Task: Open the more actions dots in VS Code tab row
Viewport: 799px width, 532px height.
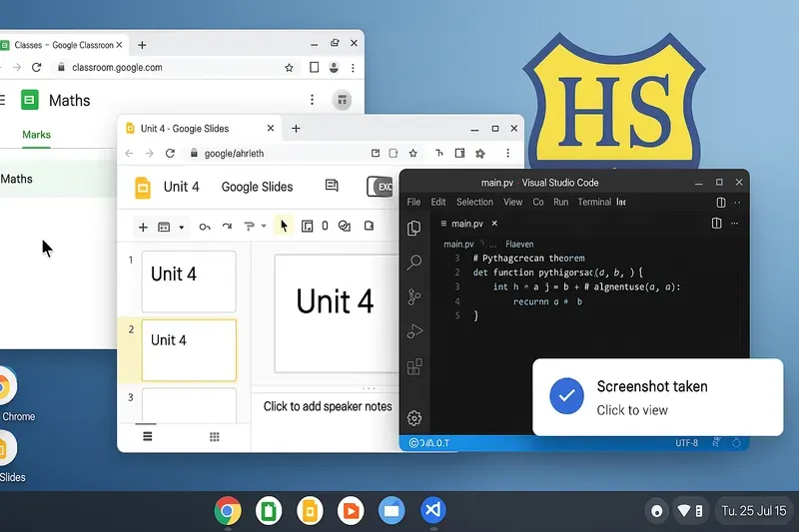Action: click(x=734, y=224)
